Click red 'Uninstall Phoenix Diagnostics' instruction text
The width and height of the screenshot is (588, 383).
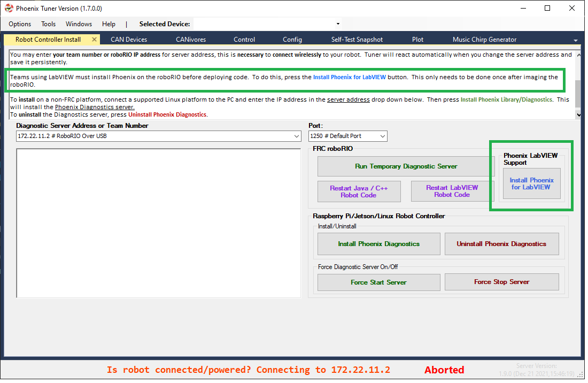pyautogui.click(x=167, y=114)
